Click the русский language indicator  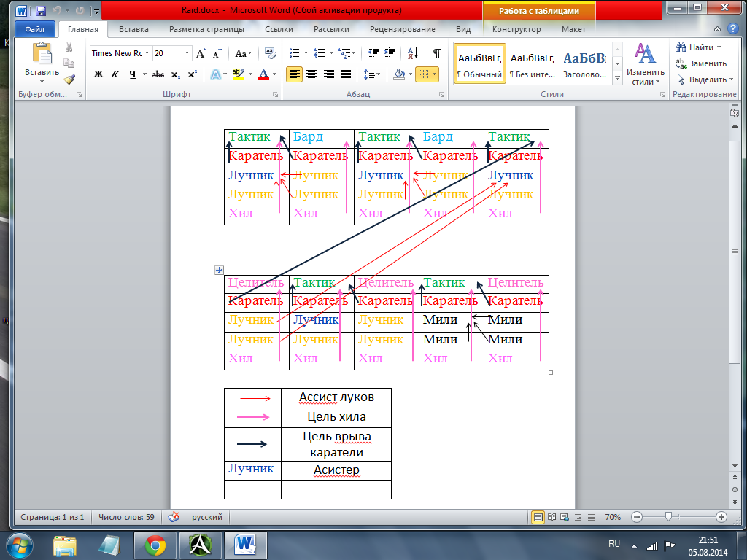(x=206, y=517)
